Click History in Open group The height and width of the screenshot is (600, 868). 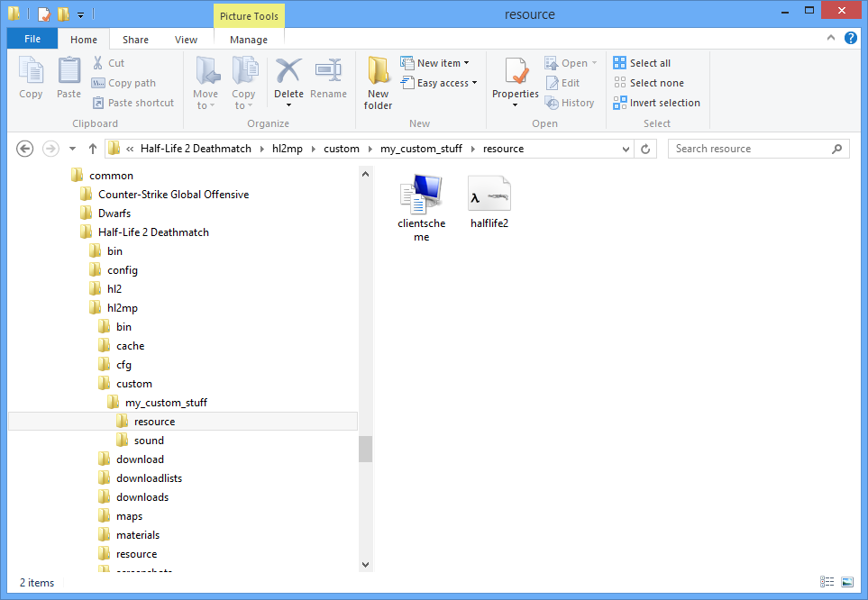570,103
